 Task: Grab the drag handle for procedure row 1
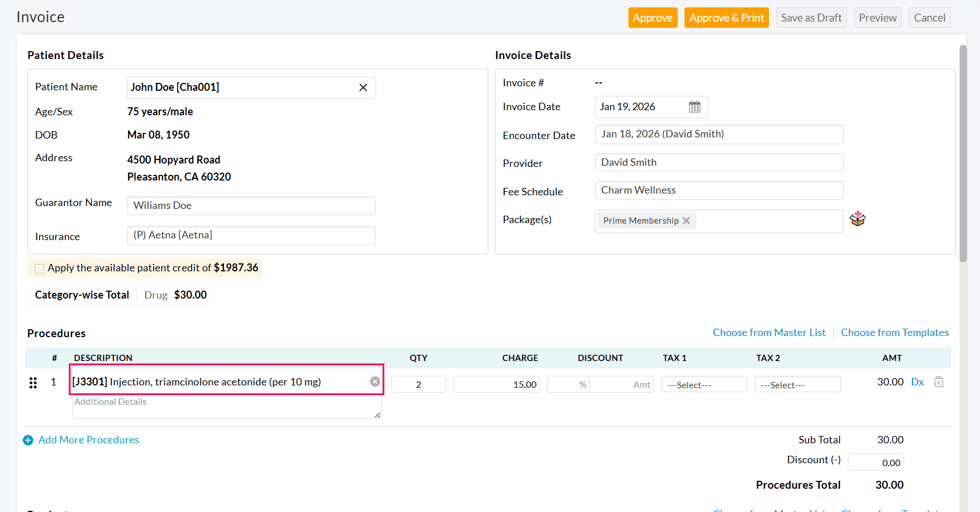point(33,383)
